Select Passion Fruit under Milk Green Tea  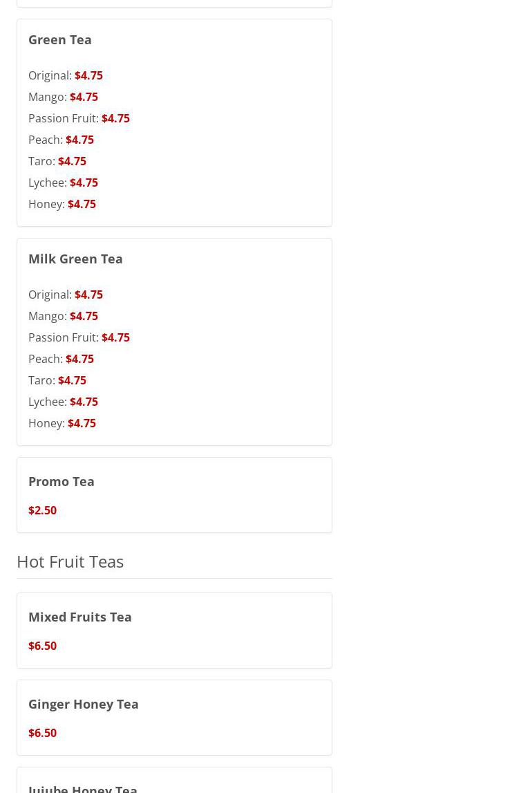(79, 337)
